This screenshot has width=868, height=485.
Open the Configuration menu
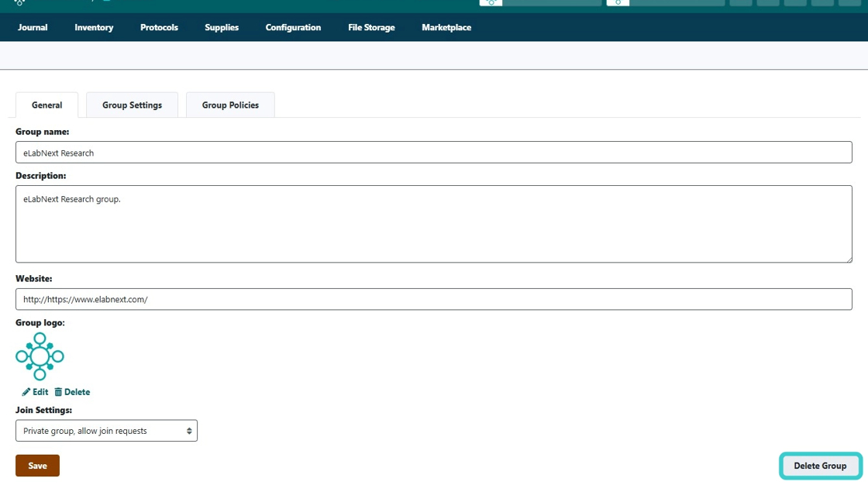point(293,27)
